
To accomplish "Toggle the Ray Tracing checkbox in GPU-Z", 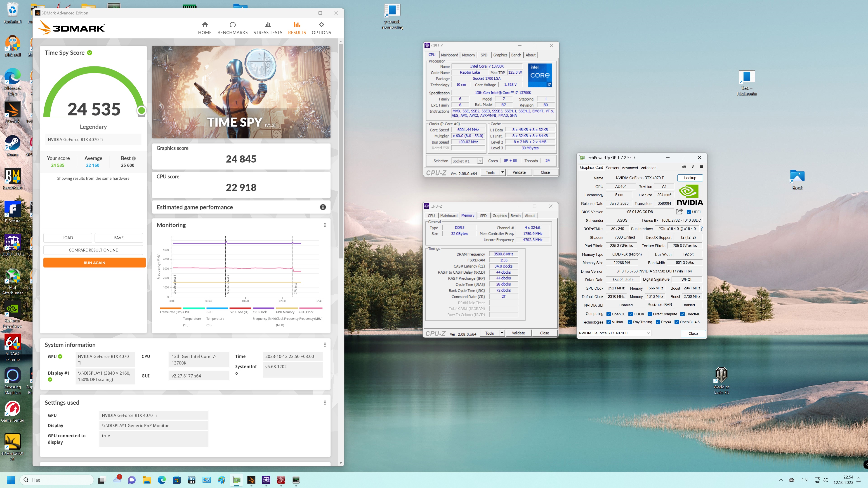I will [x=630, y=322].
